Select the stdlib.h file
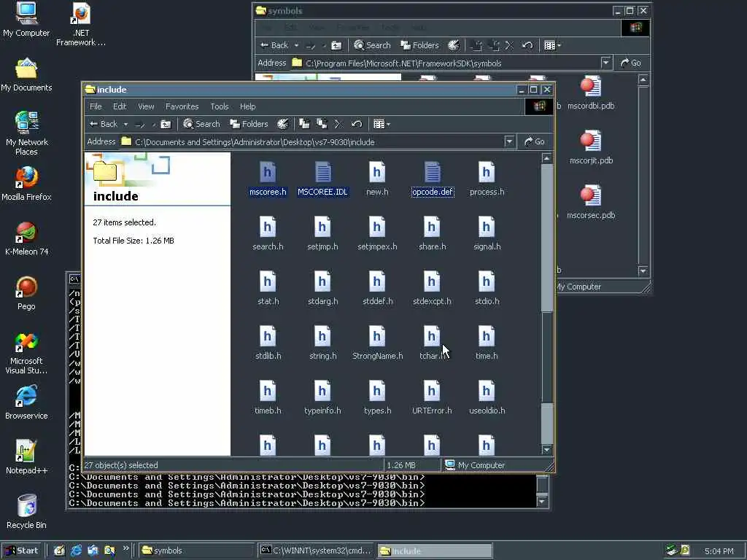 (268, 344)
